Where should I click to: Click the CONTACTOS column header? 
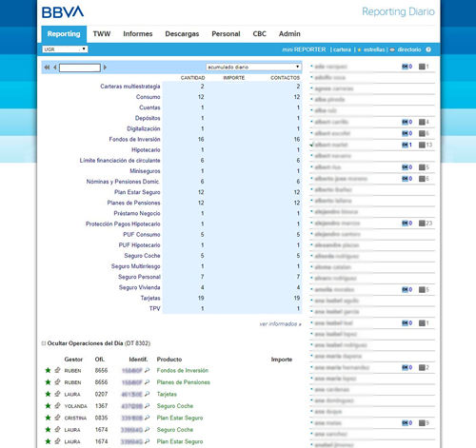(x=285, y=78)
